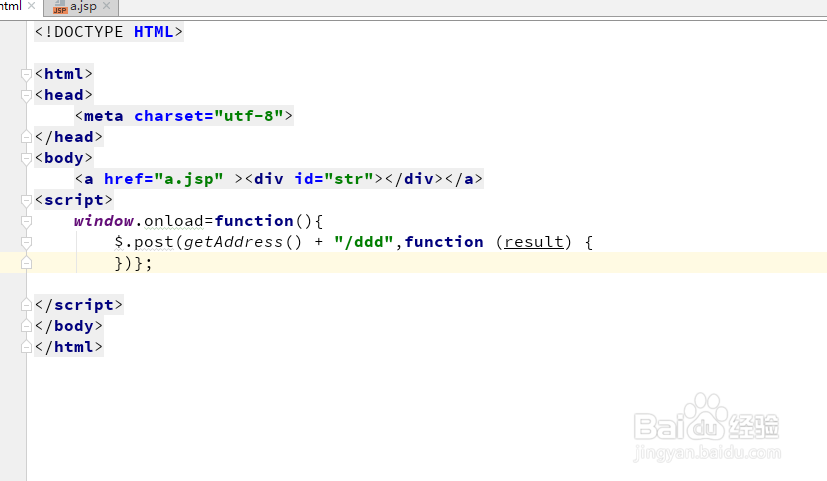Toggle fold marker at </head> line
Screen dimensions: 827x481
pyautogui.click(x=26, y=137)
